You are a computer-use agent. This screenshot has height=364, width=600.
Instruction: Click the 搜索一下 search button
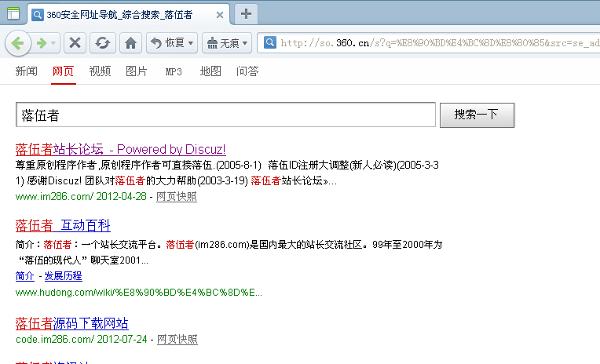click(x=477, y=115)
